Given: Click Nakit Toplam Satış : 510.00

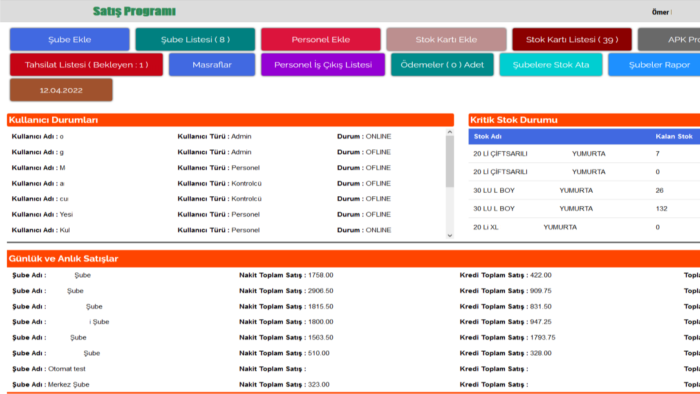Looking at the screenshot, I should coord(284,353).
